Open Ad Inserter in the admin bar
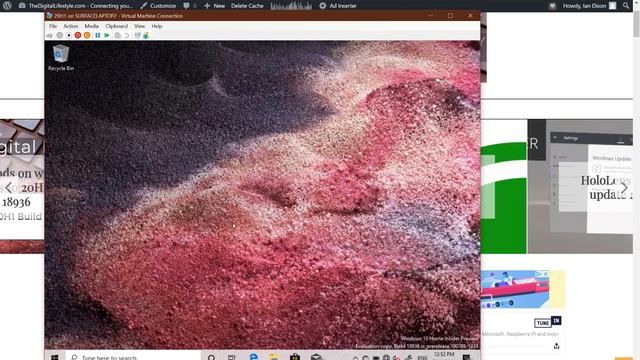 (x=338, y=6)
